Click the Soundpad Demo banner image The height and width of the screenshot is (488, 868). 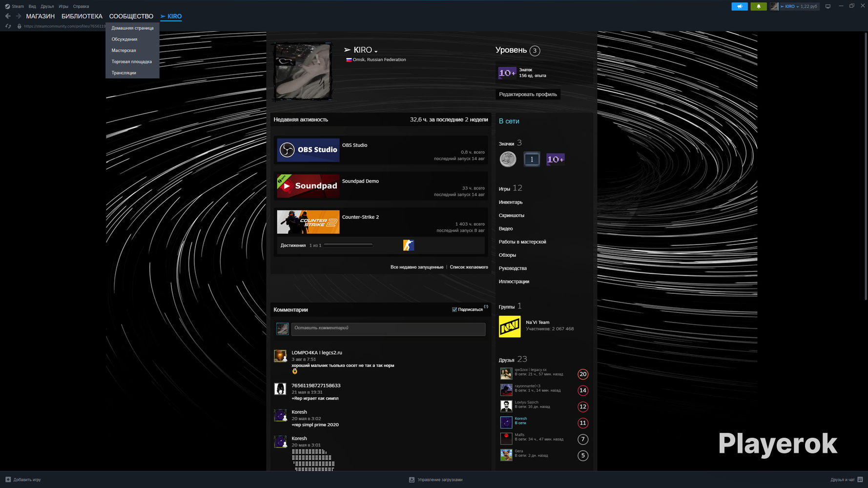(x=308, y=186)
